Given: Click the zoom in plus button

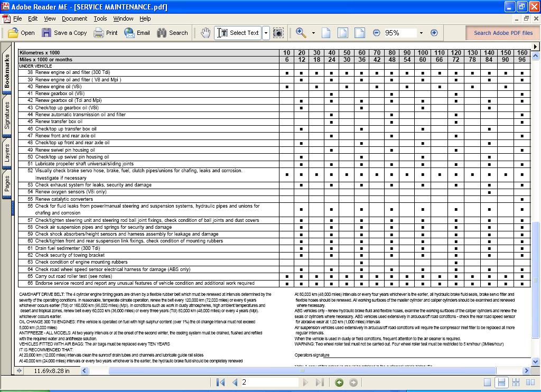Looking at the screenshot, I should pos(434,33).
